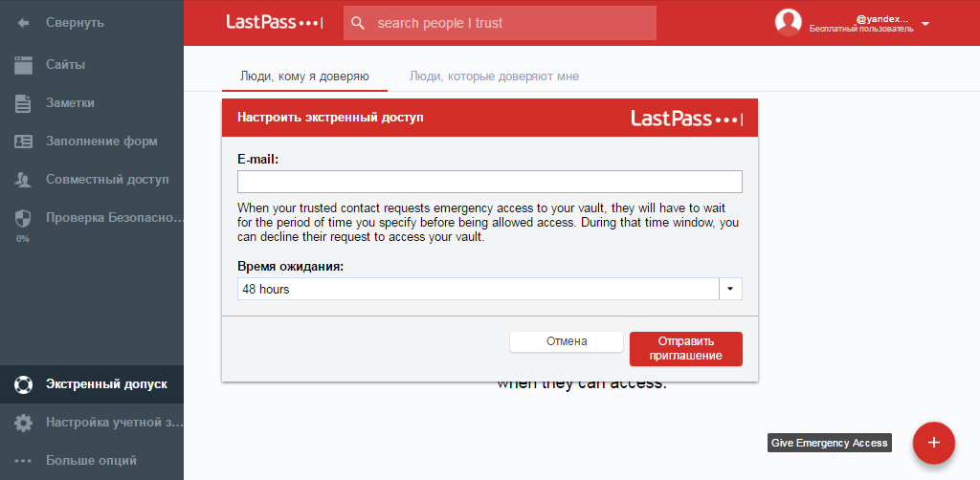The width and height of the screenshot is (980, 480).
Task: Select Экстренный допуск menu item
Action: (x=92, y=384)
